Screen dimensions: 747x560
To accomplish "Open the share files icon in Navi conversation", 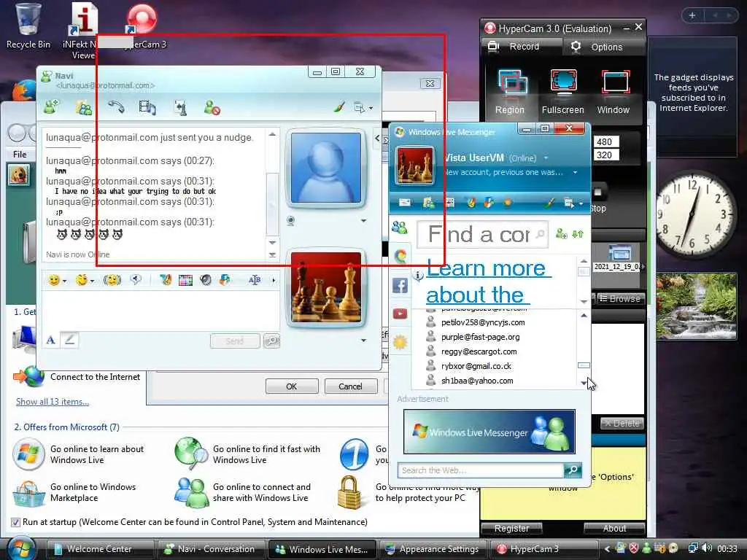I will 84,108.
